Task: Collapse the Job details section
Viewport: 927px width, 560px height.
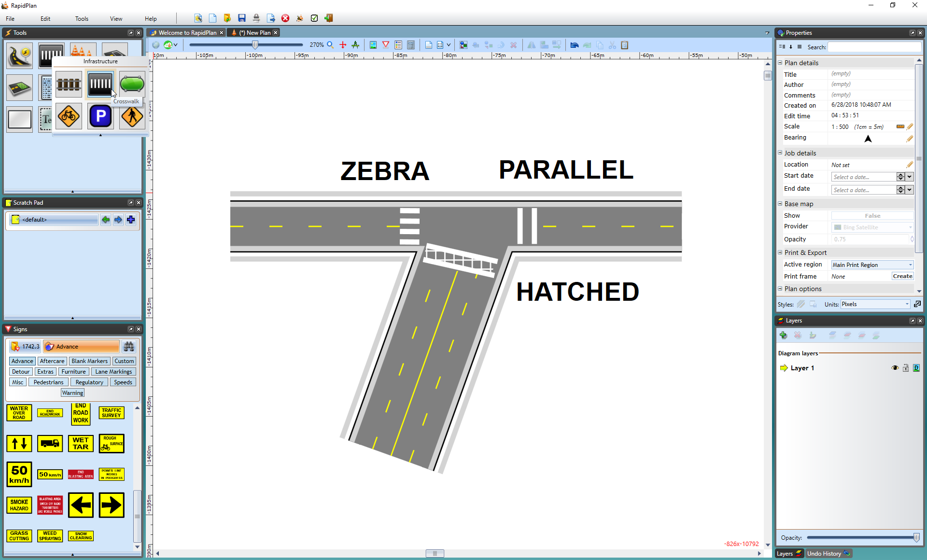Action: coord(780,153)
